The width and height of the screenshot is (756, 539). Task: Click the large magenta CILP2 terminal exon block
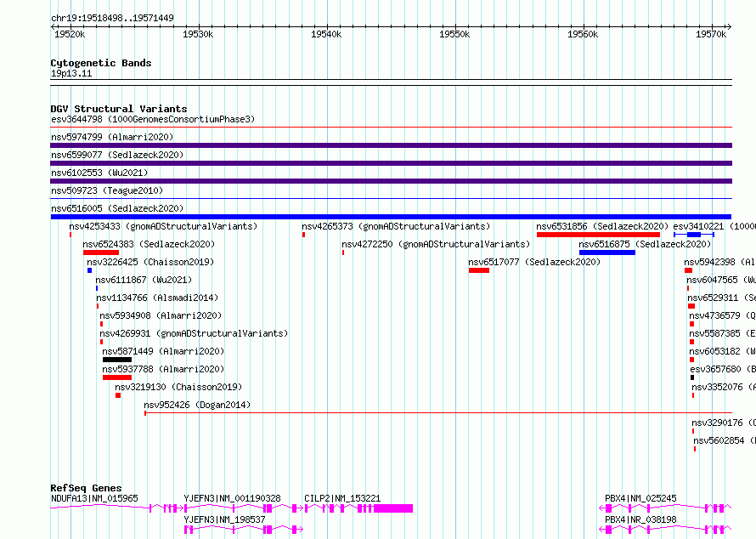tap(393, 508)
